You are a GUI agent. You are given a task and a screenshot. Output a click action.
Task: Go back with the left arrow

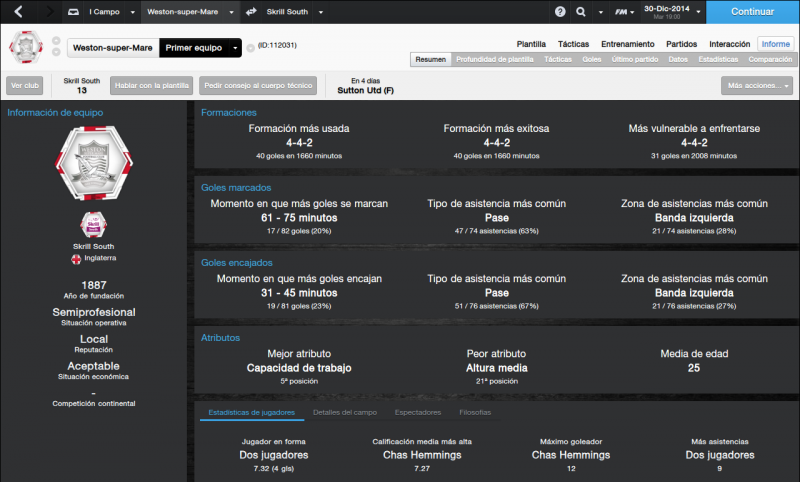pyautogui.click(x=18, y=11)
